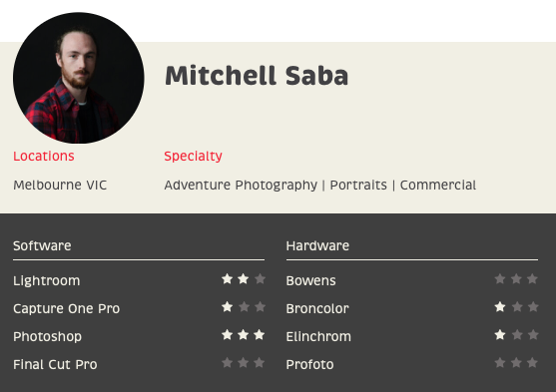Click the first star next to Photoshop

227,334
